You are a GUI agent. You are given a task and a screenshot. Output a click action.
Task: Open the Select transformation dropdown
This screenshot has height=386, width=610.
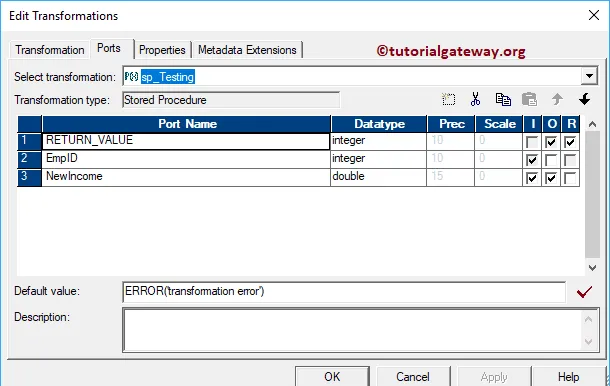(589, 76)
